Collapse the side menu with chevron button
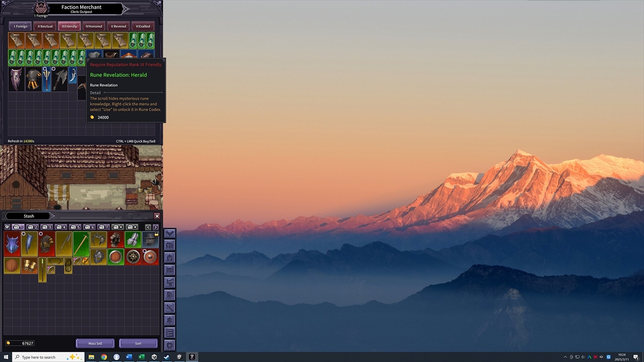This screenshot has height=362, width=644. coord(170,233)
